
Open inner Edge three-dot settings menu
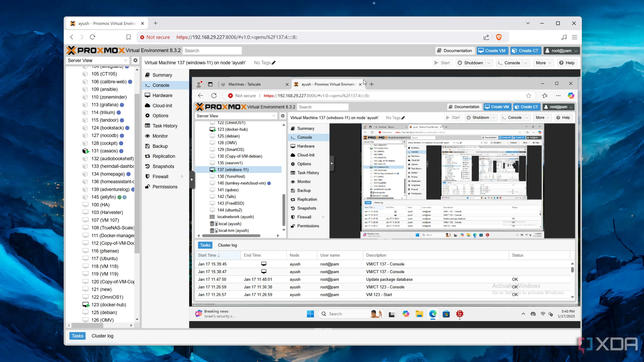(558, 96)
